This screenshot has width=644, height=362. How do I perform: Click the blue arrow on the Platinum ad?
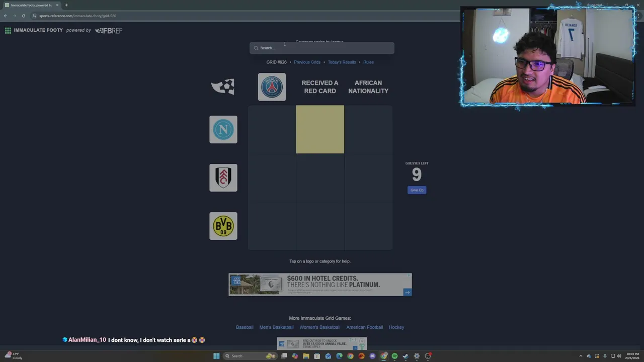(x=407, y=292)
